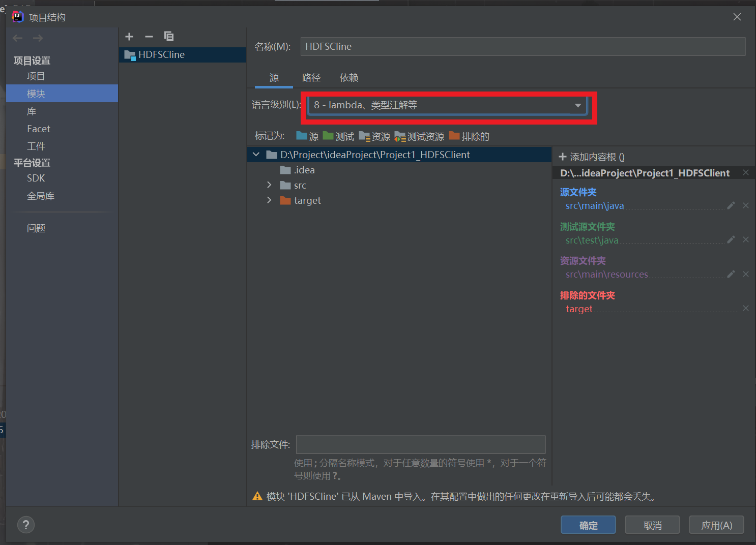Screen dimensions: 756x545
Task: Edit src\main\java source folder properties
Action: pos(731,205)
